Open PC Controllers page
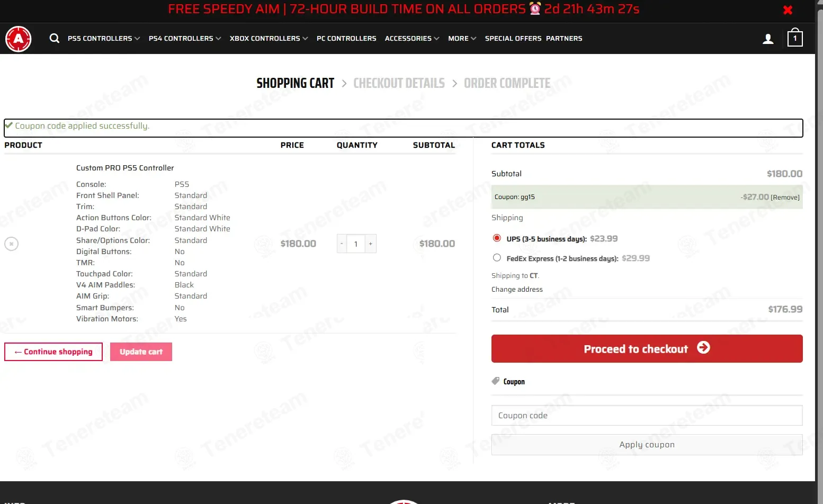The width and height of the screenshot is (823, 504). point(346,38)
